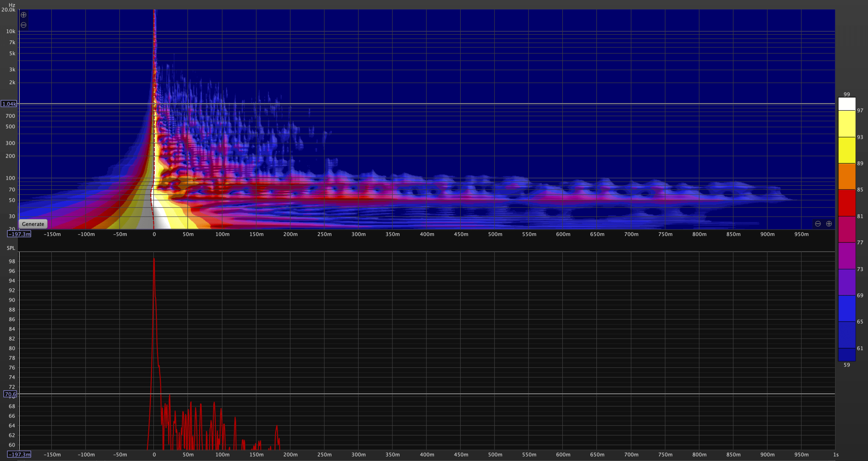This screenshot has height=461, width=868.
Task: Click '250m' on the SPL graph time axis
Action: tap(325, 455)
